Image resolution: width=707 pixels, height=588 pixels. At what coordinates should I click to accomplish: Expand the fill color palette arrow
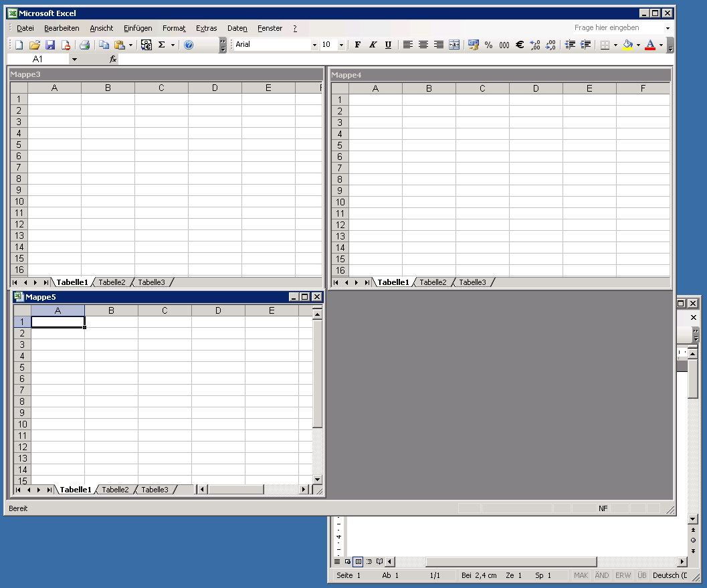638,45
